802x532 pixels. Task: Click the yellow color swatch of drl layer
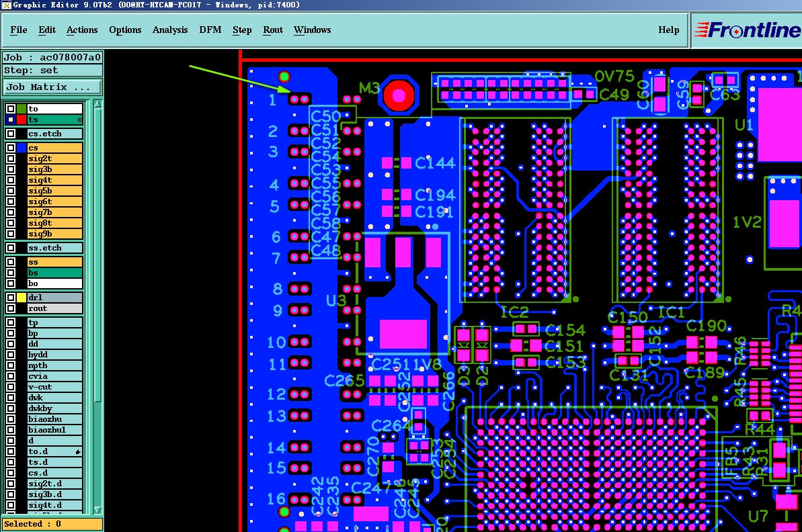(22, 298)
